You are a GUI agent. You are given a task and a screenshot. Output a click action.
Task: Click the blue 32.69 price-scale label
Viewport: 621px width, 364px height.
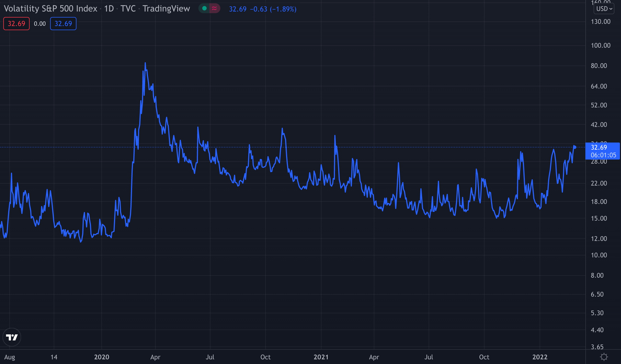(599, 147)
